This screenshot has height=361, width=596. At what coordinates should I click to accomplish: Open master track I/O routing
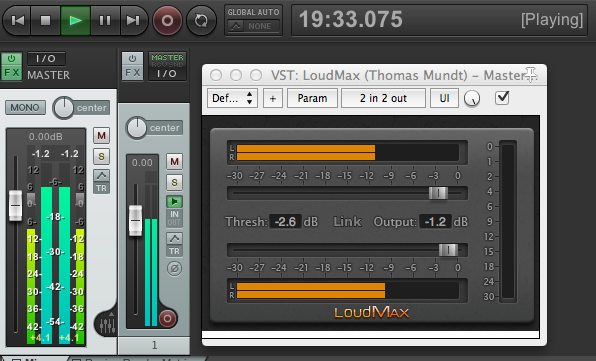(x=46, y=59)
